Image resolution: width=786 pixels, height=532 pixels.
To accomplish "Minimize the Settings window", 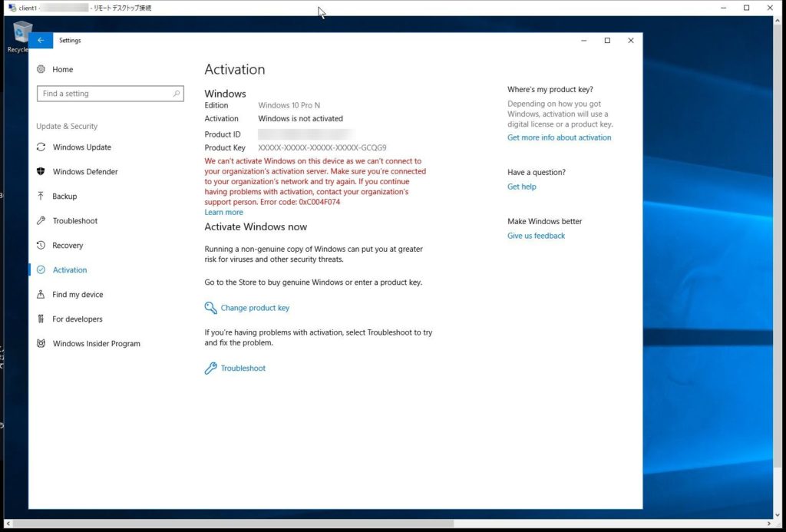I will click(x=583, y=41).
